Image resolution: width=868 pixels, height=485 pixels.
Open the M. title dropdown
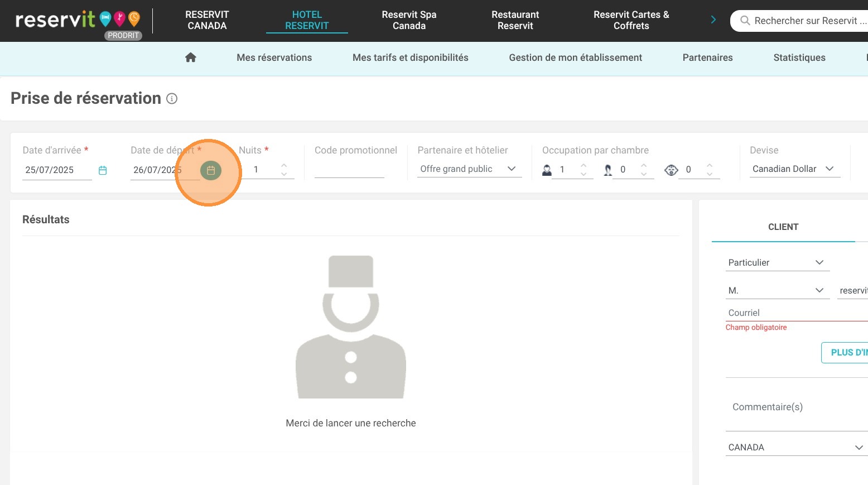click(777, 290)
